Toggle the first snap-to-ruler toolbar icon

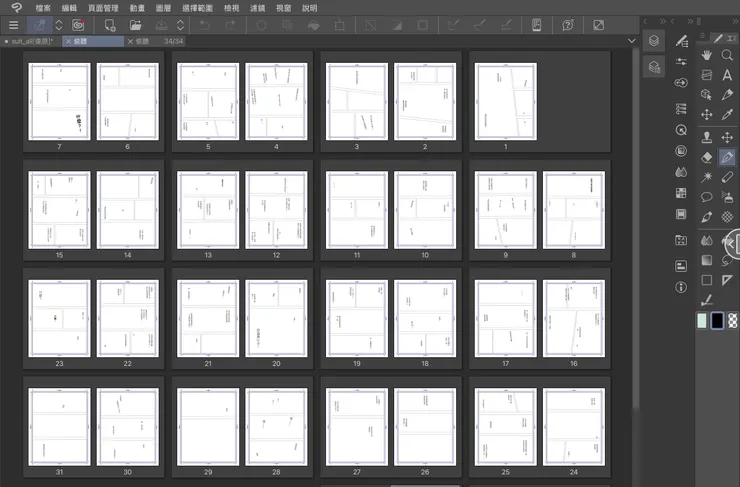[x=454, y=25]
